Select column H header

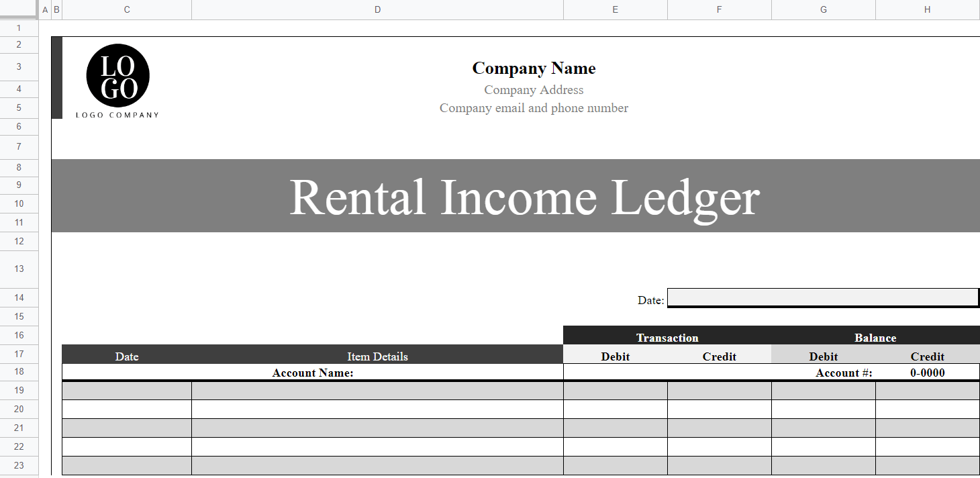tap(928, 9)
